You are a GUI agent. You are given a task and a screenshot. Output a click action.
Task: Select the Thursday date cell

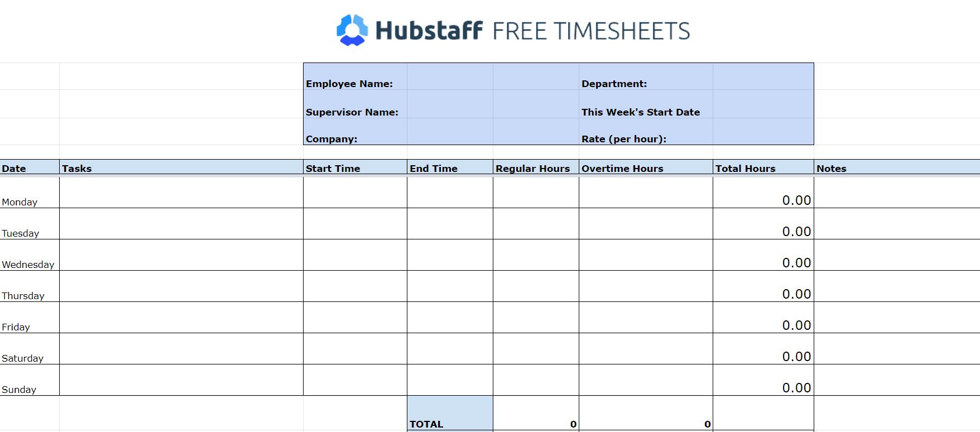tap(30, 286)
